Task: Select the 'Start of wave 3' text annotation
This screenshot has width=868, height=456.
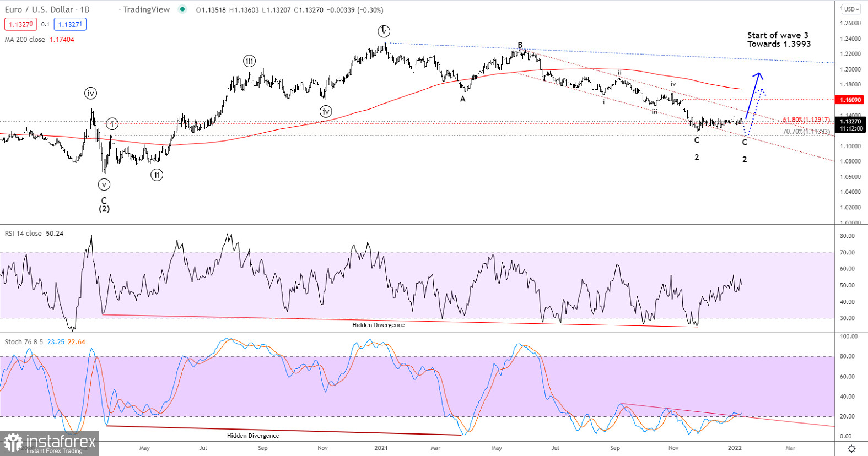Action: (778, 35)
